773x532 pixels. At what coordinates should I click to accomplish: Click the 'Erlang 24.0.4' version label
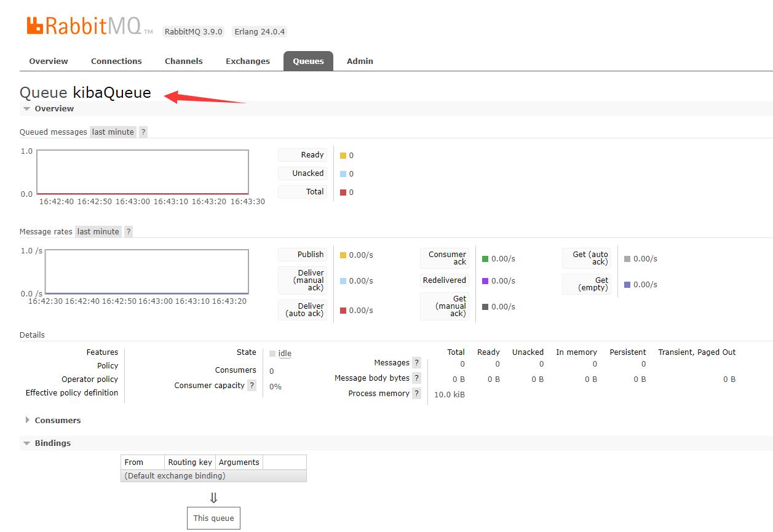(x=260, y=32)
